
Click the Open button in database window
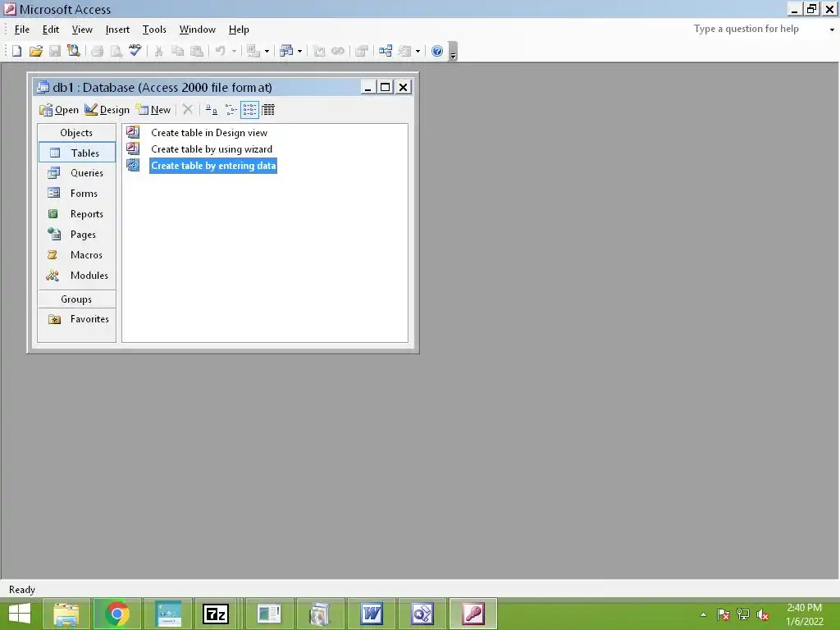[59, 110]
